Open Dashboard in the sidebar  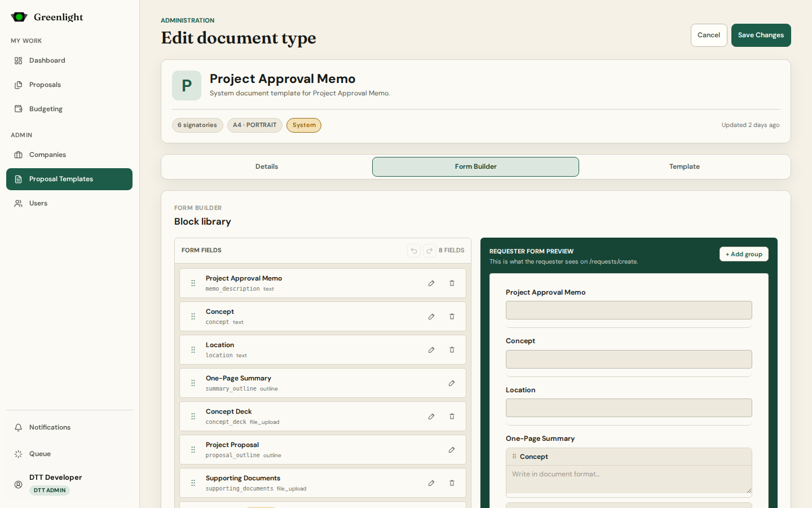point(69,60)
